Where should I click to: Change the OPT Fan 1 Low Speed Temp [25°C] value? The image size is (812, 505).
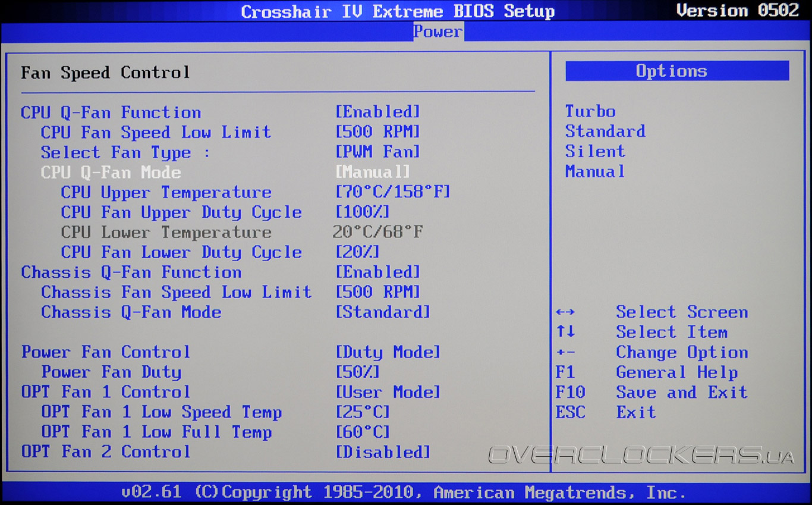point(363,412)
